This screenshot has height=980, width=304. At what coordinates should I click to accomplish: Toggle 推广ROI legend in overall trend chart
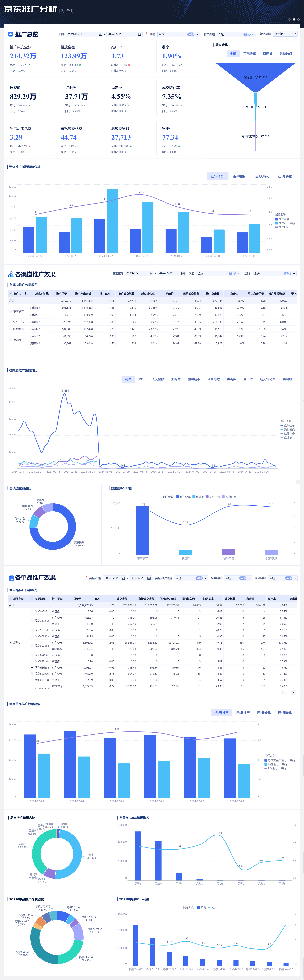click(282, 227)
